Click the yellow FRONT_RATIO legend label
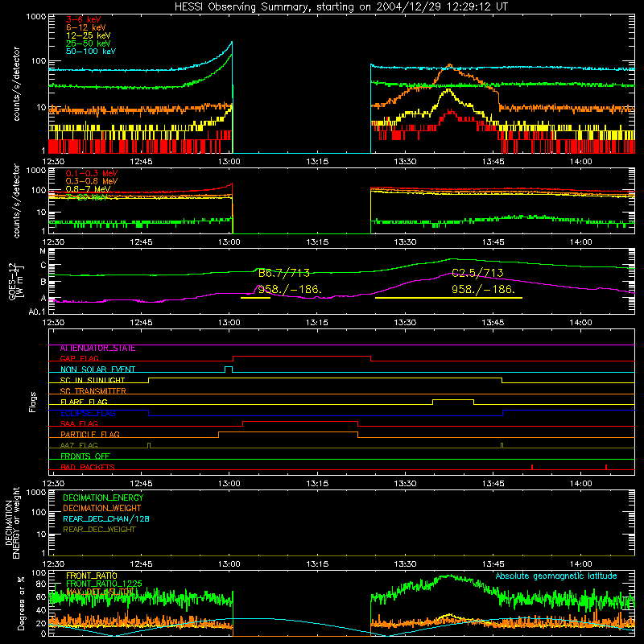644x644 pixels. (x=92, y=576)
